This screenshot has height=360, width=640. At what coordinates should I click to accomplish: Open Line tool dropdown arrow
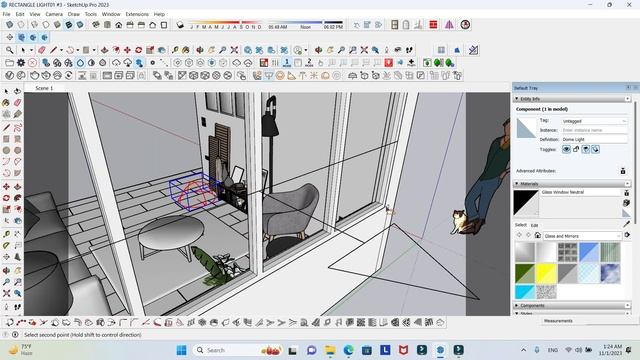point(61,50)
